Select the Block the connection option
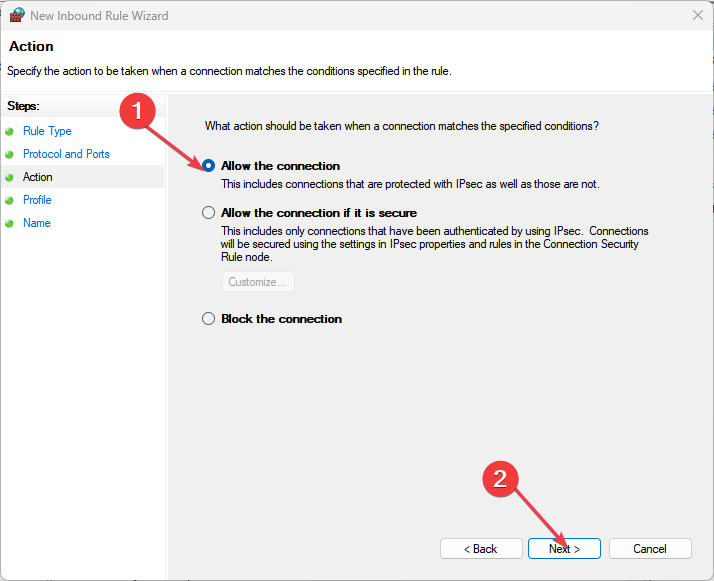 coord(208,319)
